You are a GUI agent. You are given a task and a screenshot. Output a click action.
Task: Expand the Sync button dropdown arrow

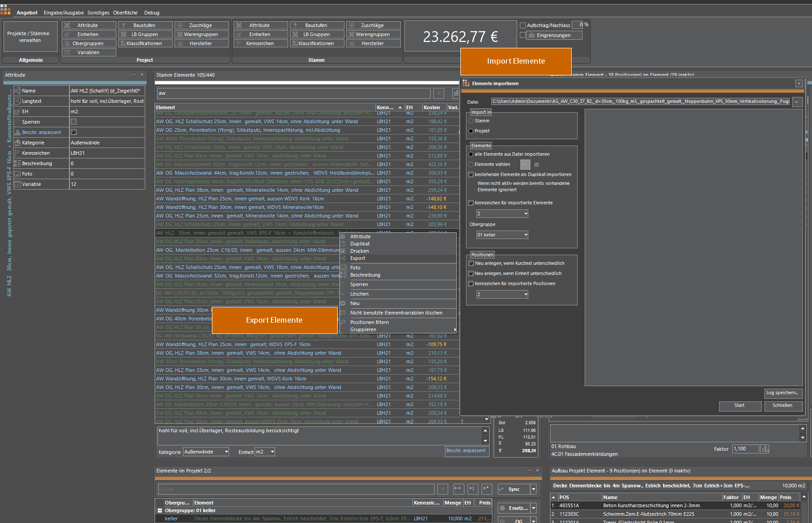click(533, 489)
